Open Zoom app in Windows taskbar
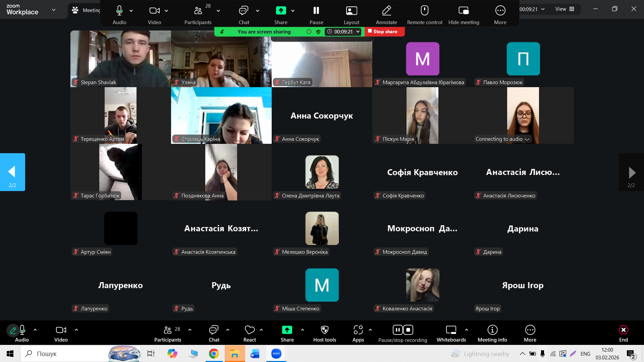This screenshot has width=644, height=362. pos(276,354)
